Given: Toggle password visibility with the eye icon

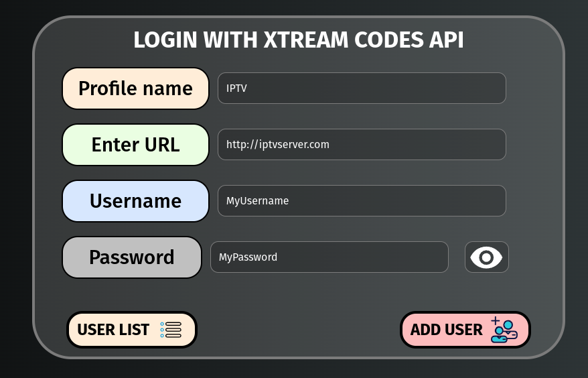Looking at the screenshot, I should pos(486,257).
